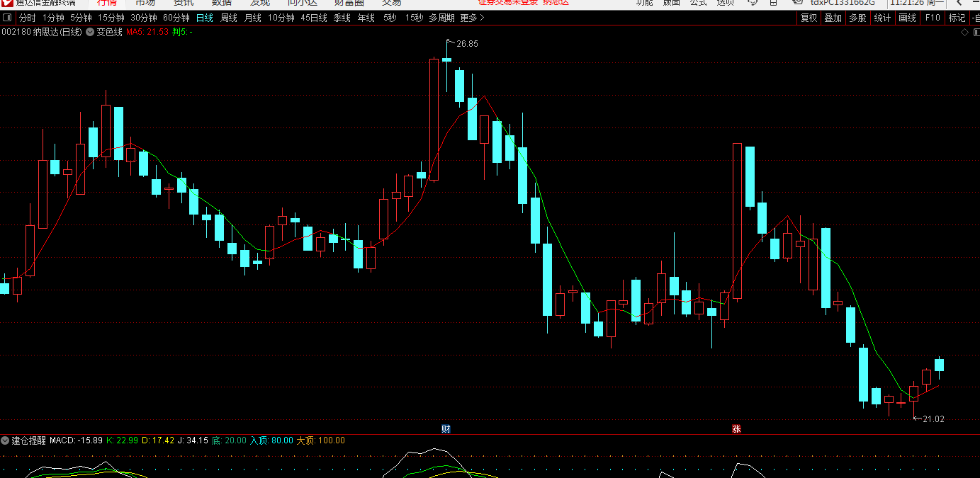Open 画线 drawing tools
Screen dimensions: 980x478
point(907,18)
